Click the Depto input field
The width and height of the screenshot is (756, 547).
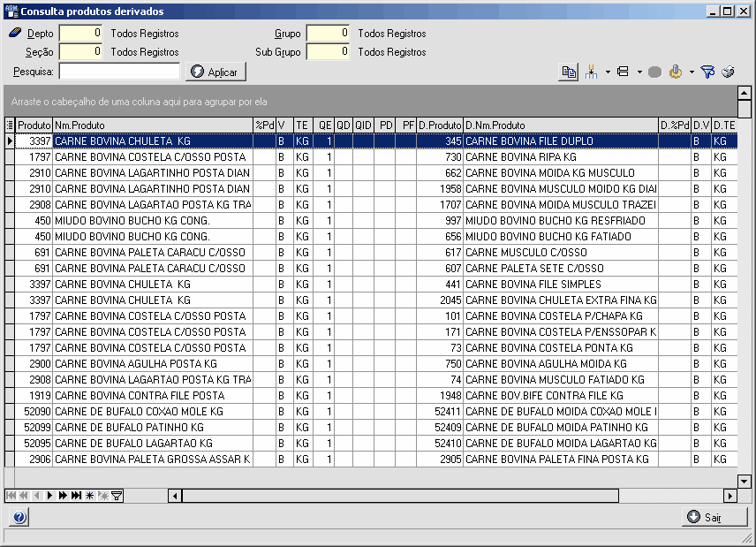[x=80, y=34]
